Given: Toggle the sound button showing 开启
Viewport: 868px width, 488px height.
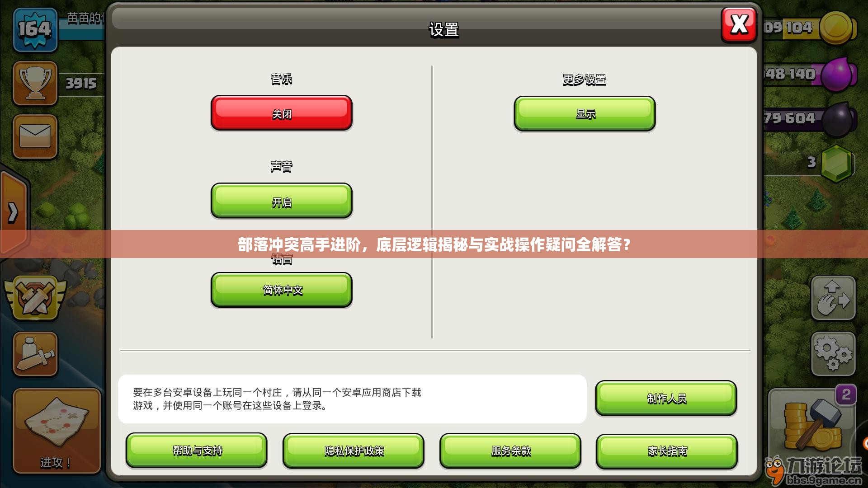Looking at the screenshot, I should [x=281, y=201].
